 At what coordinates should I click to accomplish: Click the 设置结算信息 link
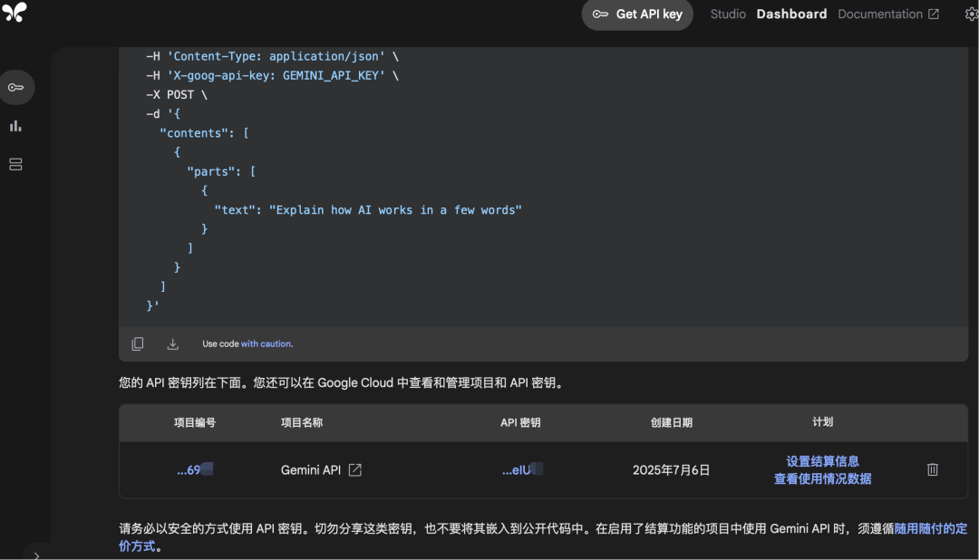click(x=822, y=461)
